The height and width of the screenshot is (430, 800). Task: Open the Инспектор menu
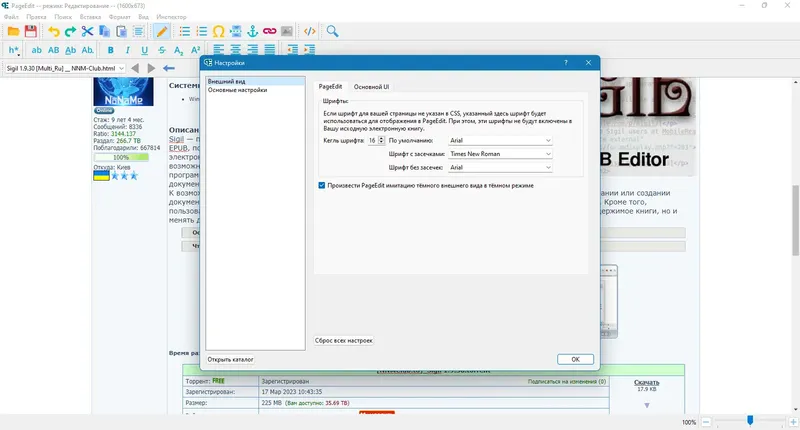pyautogui.click(x=171, y=17)
